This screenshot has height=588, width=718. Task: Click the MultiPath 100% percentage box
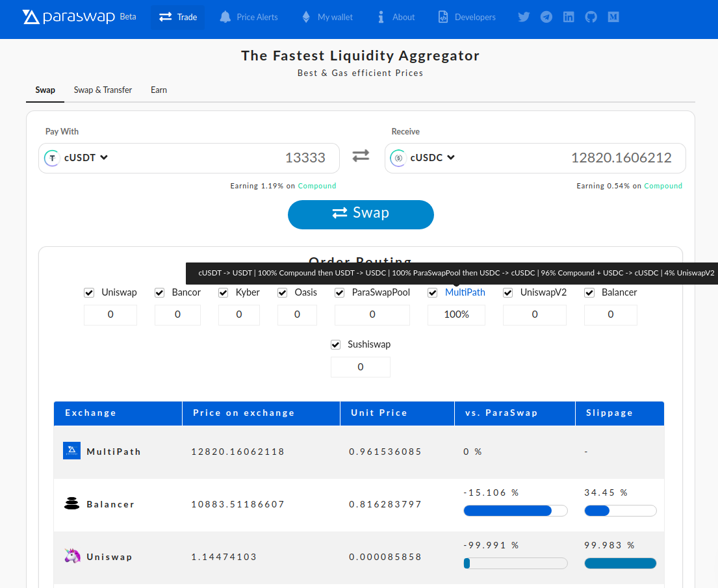(457, 314)
